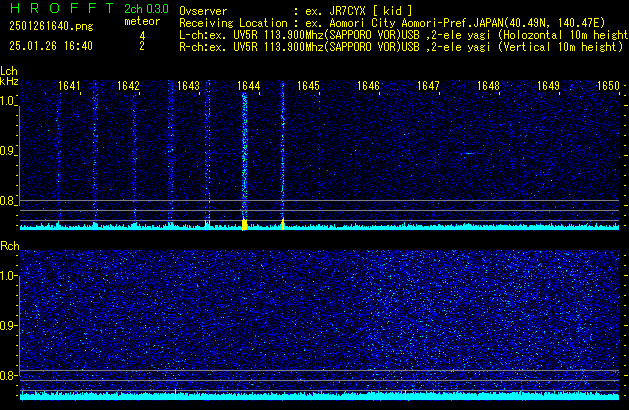Click the L-ch antenna description line

404,35
